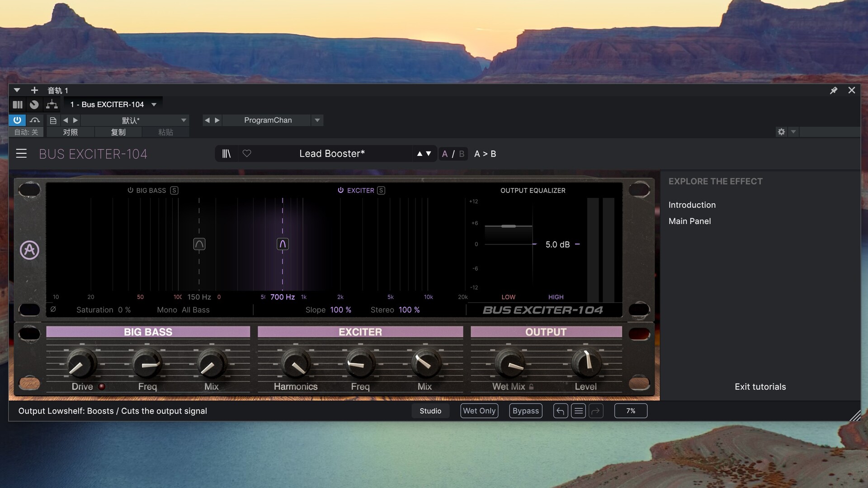Viewport: 868px width, 488px height.
Task: Expand the ProgramChan dropdown arrow
Action: [317, 120]
